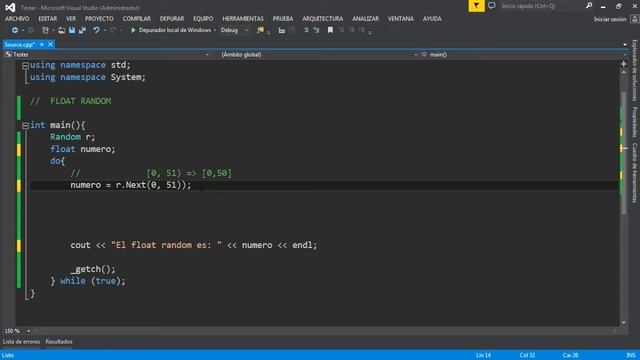Collapse the using namespace block

click(25, 65)
